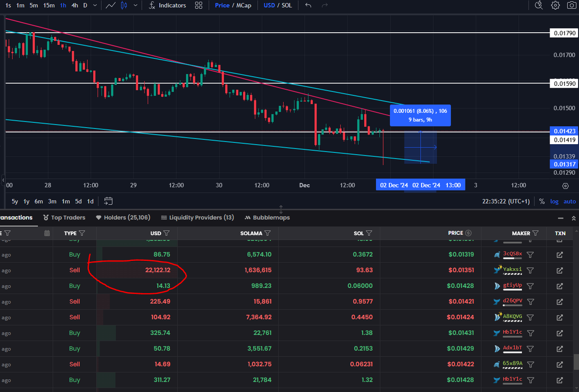The height and width of the screenshot is (392, 579).
Task: Toggle log scale on price axis
Action: (554, 201)
